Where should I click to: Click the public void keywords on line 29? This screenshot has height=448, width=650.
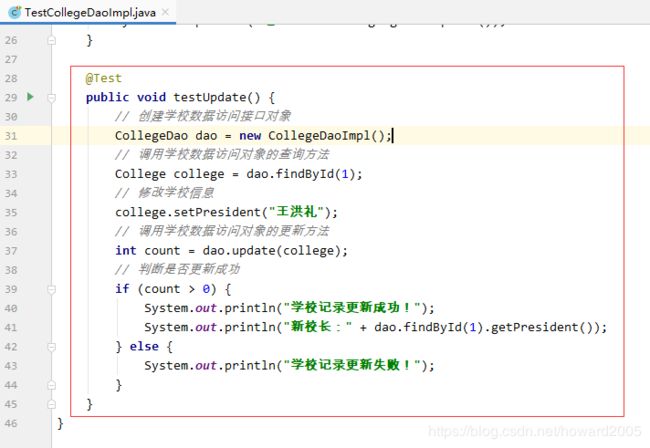pyautogui.click(x=126, y=97)
